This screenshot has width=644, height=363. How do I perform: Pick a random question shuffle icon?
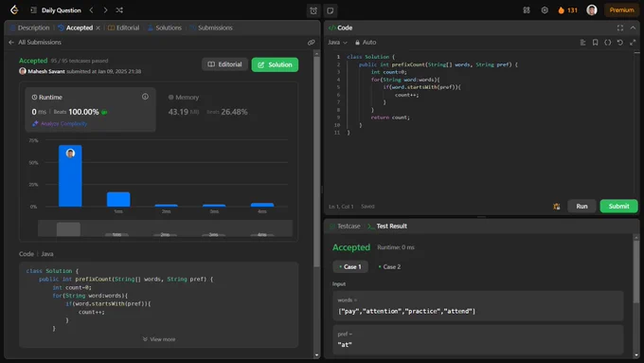119,10
